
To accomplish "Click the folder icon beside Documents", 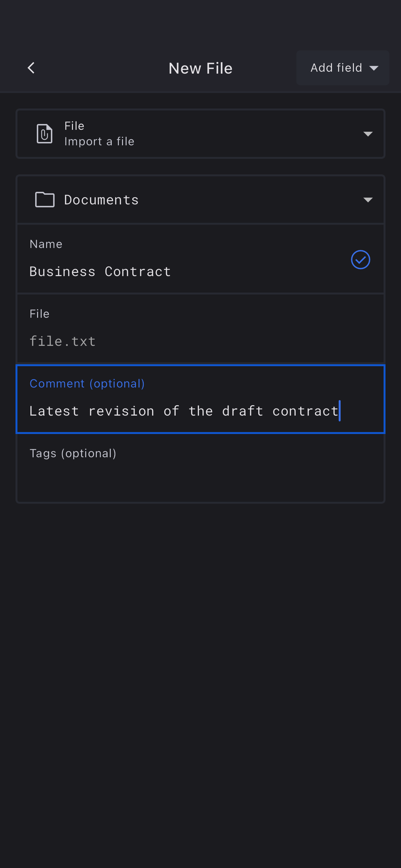I will (x=45, y=200).
